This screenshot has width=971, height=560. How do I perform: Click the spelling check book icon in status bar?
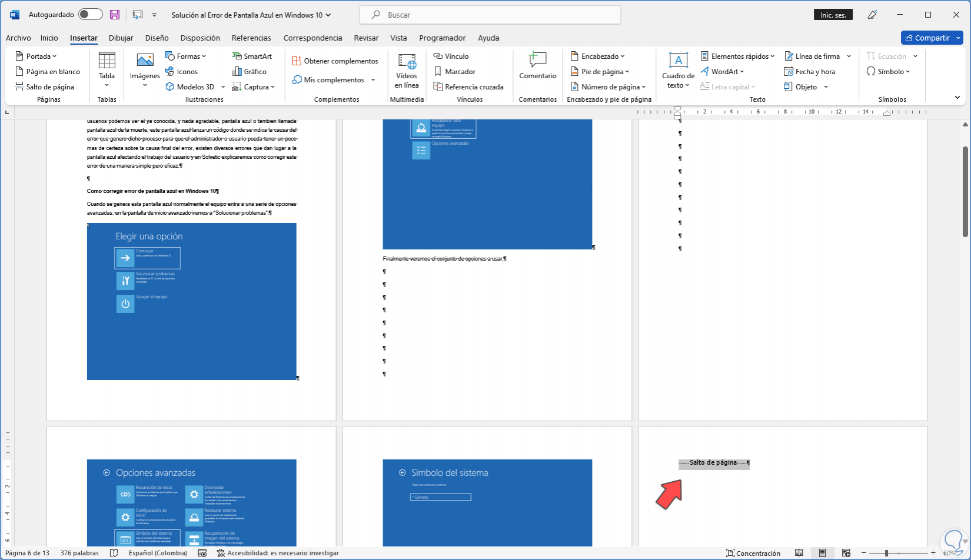[114, 553]
